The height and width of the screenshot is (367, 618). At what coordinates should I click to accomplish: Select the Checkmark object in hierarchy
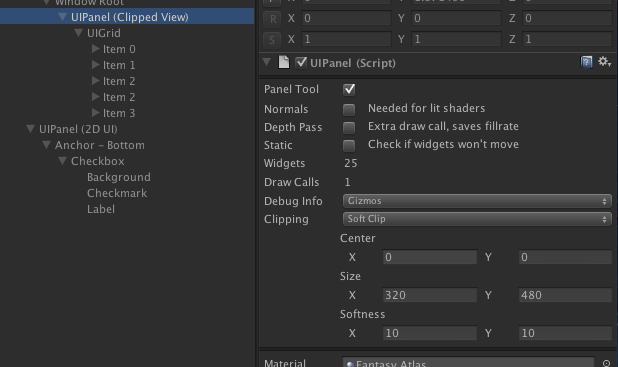[x=117, y=193]
